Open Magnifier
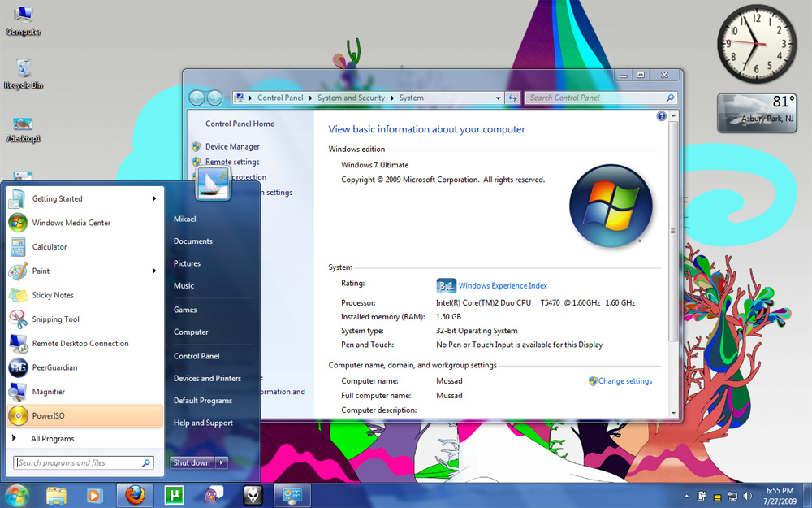 pos(85,392)
